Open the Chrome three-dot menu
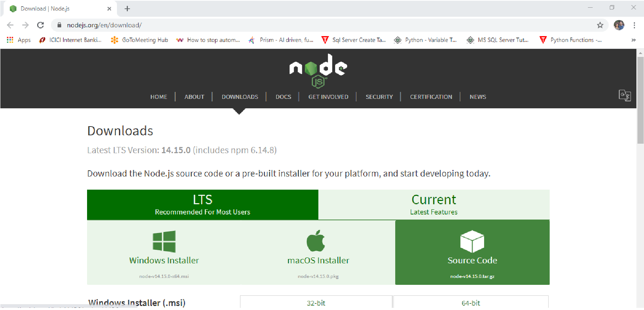Viewport: 644px width, 310px height. click(634, 25)
